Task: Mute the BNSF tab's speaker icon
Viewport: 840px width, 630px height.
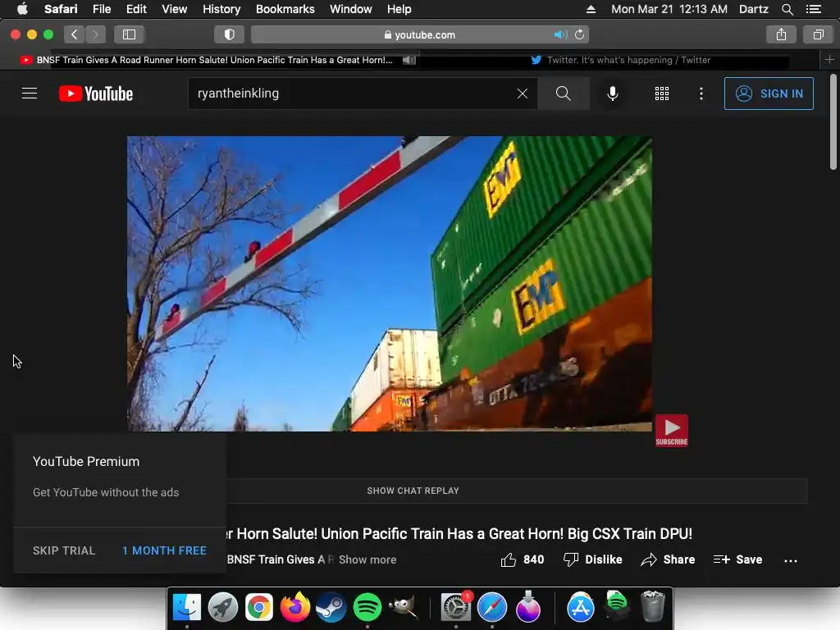Action: [x=409, y=60]
